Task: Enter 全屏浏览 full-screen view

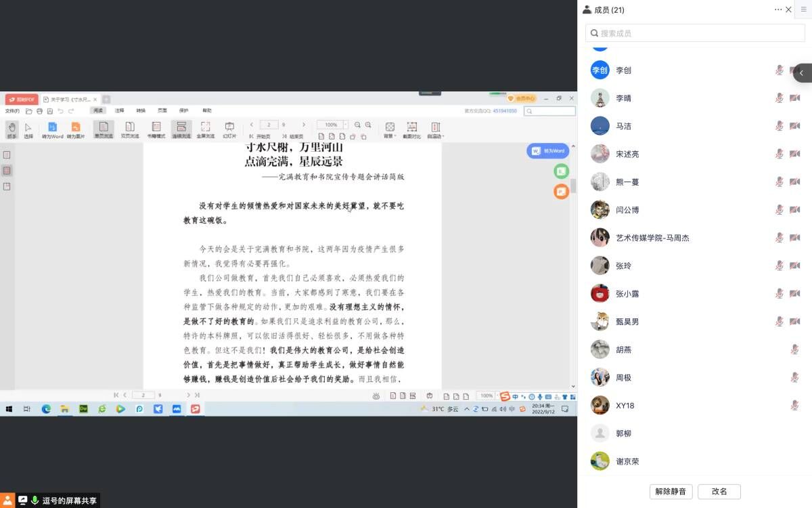Action: (205, 129)
